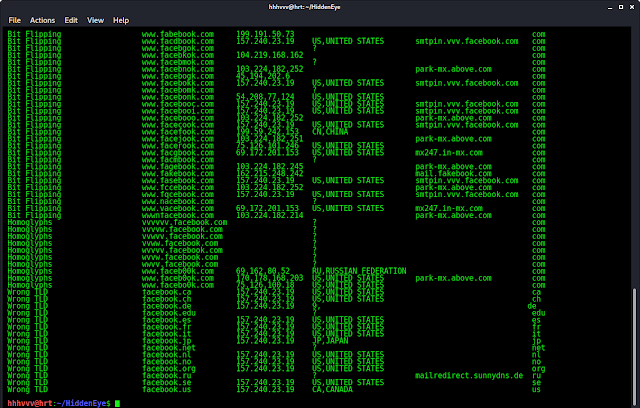
Task: Click domain wwwnfacebook.com
Action: coord(178,215)
